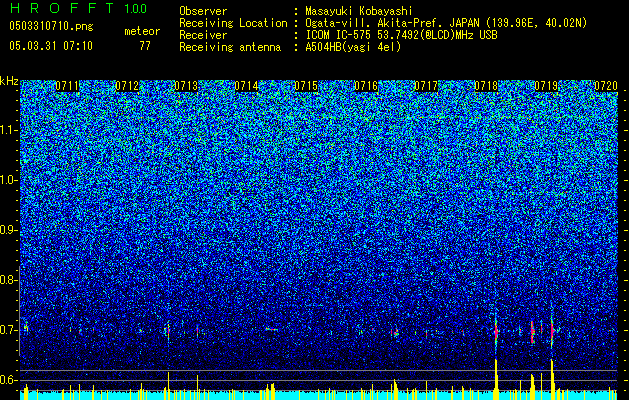The width and height of the screenshot is (629, 400).
Task: Click the kHz axis unit label
Action: [9, 81]
